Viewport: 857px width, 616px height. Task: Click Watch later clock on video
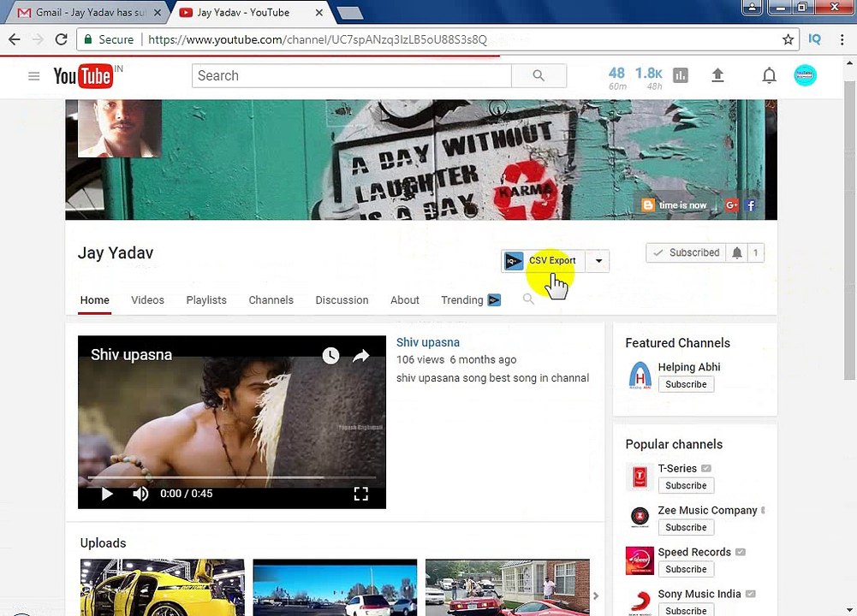point(330,356)
